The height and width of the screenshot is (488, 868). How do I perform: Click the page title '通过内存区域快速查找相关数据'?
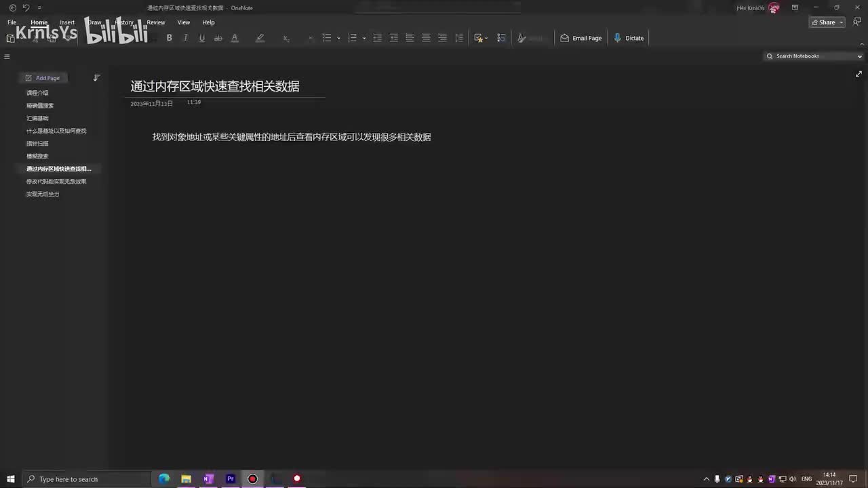tap(215, 86)
